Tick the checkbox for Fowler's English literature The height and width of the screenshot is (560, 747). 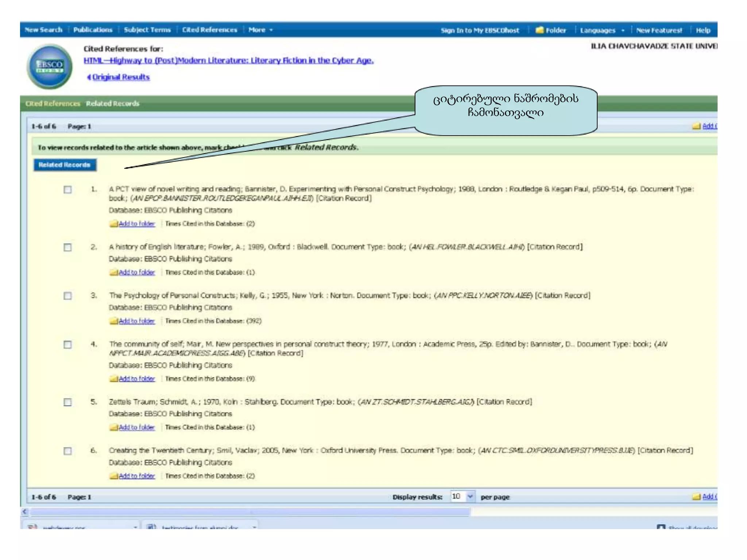pyautogui.click(x=68, y=248)
